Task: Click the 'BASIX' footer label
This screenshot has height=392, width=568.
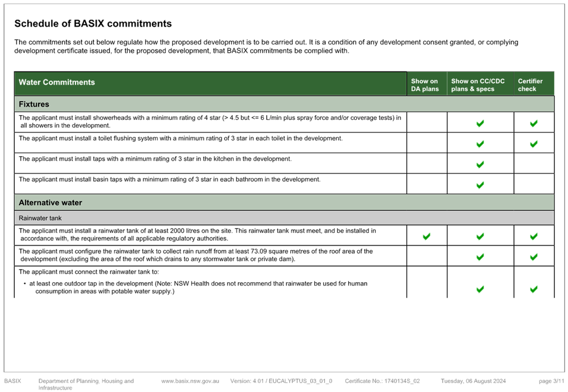Action: pos(12,381)
